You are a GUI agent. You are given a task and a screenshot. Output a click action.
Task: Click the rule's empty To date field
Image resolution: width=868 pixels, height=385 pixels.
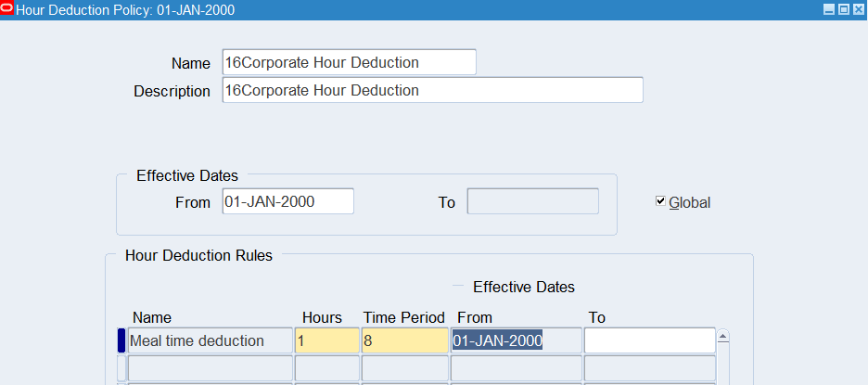click(649, 340)
